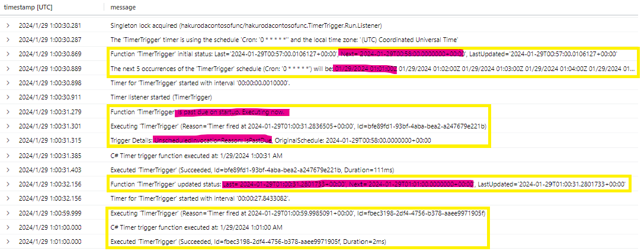
Task: Expand the row chevron at timestamp 1:00:31.385
Action: point(8,156)
